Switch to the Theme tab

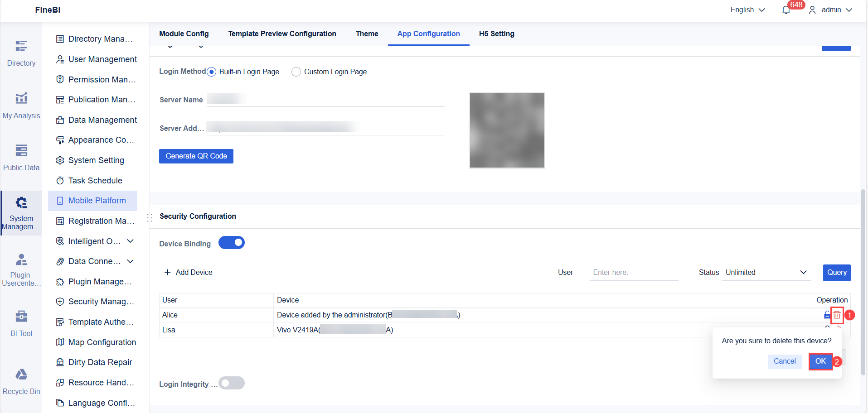367,34
